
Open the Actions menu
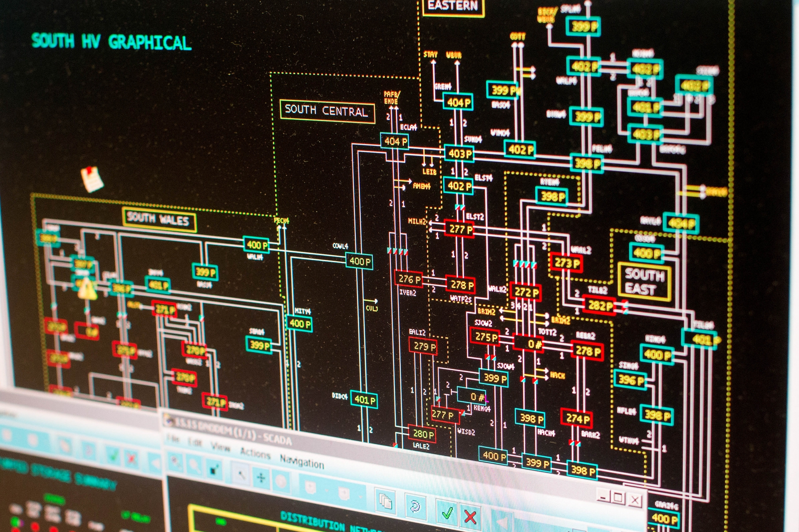255,454
